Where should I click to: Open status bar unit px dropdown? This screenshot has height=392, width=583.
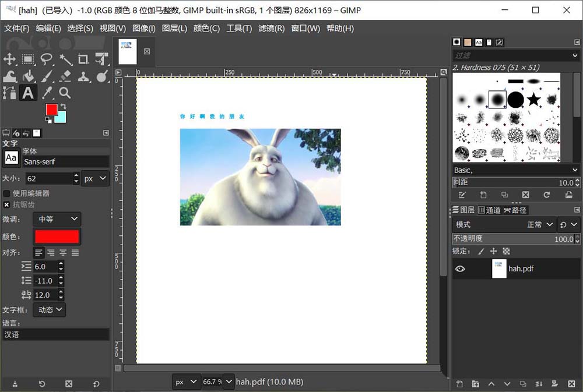(x=186, y=382)
